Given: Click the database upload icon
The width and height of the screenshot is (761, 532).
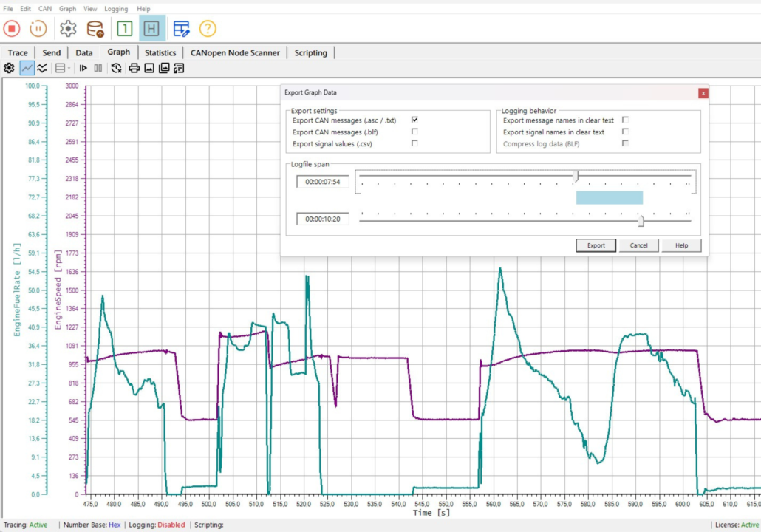Looking at the screenshot, I should click(x=95, y=29).
